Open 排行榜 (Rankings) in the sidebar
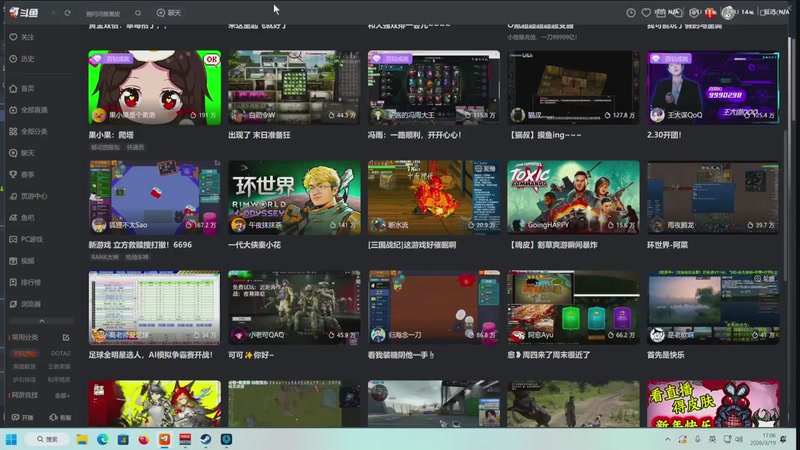This screenshot has height=450, width=800. [25, 282]
